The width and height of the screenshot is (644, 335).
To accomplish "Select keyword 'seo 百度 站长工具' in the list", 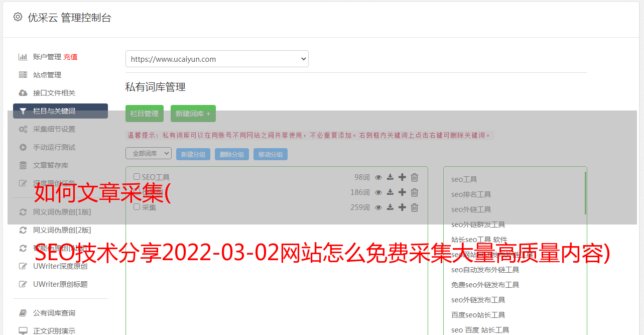I will (x=480, y=330).
